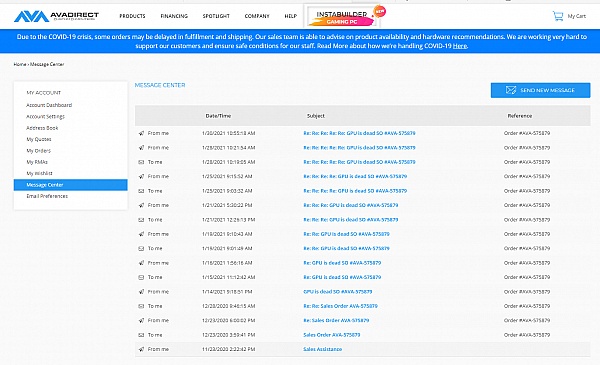
Task: Open My Orders in sidebar
Action: [x=38, y=151]
